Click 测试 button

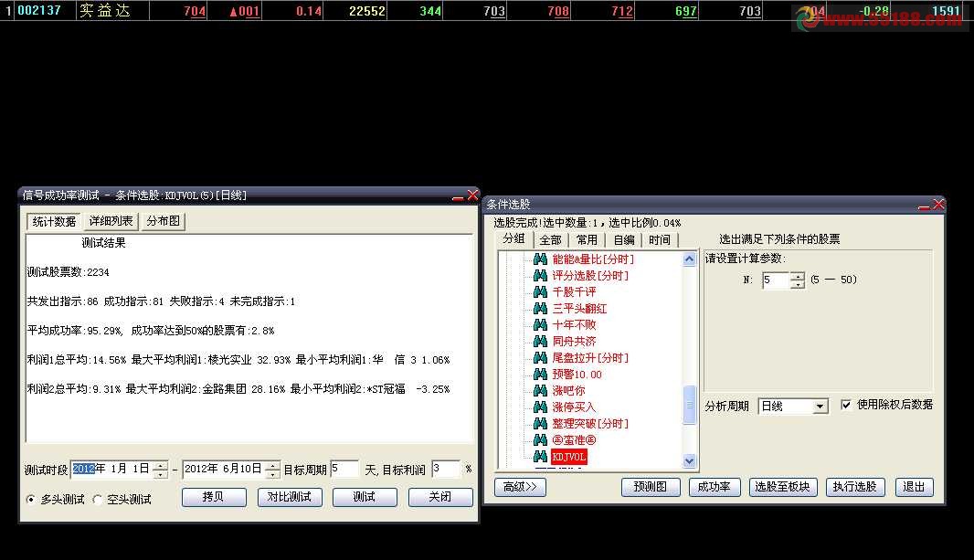[365, 497]
